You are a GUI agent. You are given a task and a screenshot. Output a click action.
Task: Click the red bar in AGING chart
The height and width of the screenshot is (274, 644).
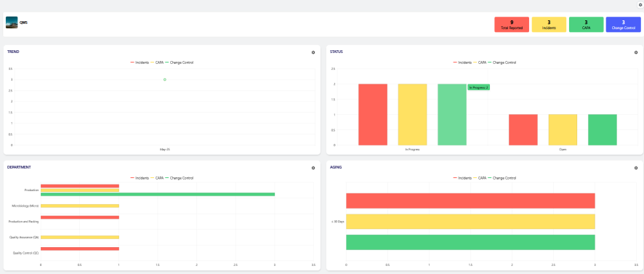point(471,201)
